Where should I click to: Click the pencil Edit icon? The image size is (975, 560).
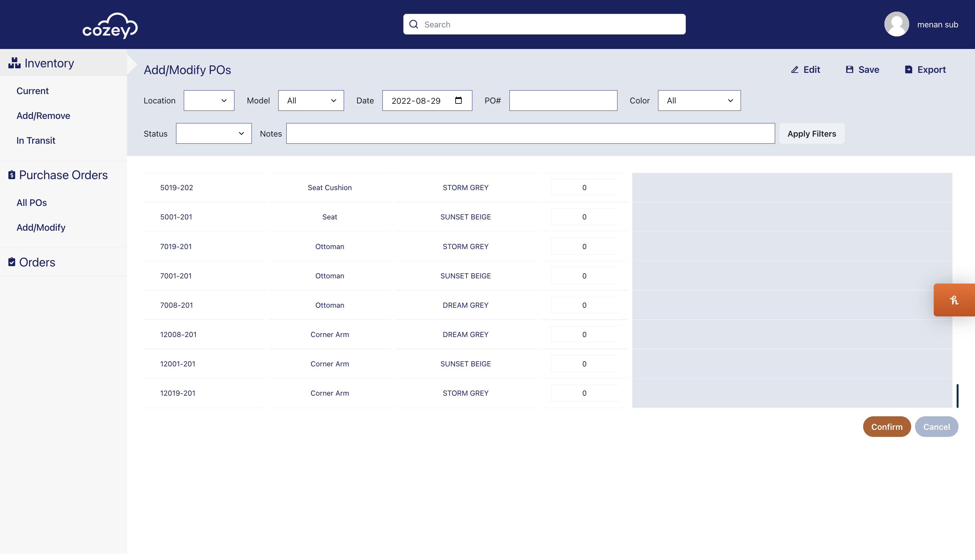pyautogui.click(x=794, y=70)
